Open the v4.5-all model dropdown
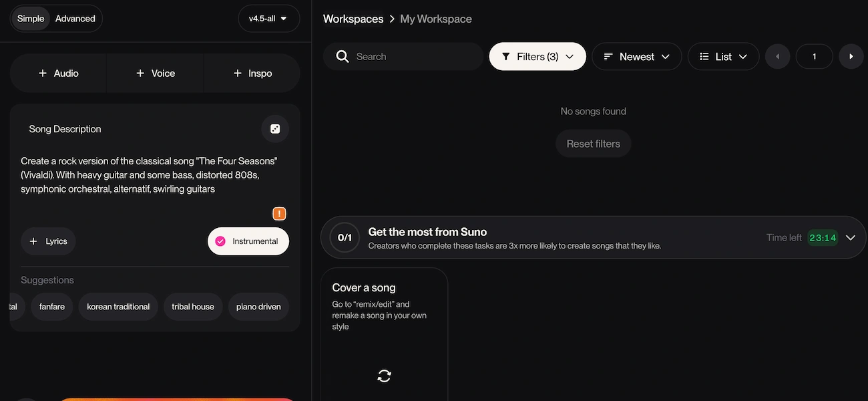This screenshot has width=868, height=401. (x=268, y=19)
